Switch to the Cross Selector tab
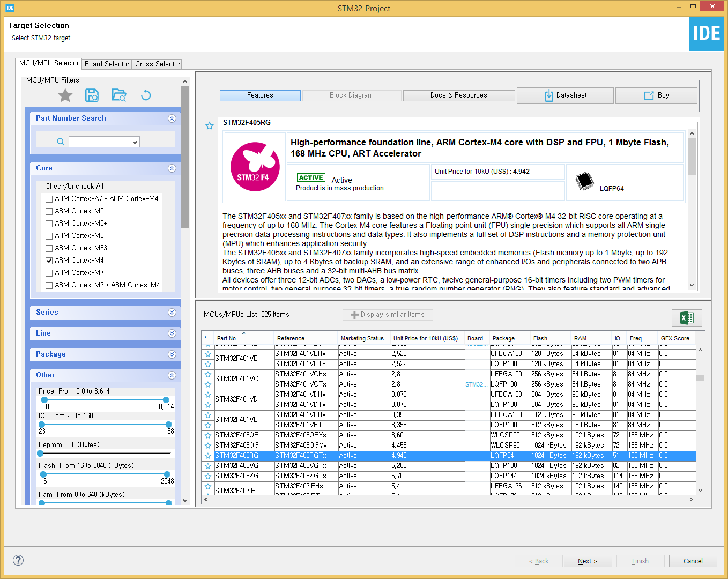Screen dimensions: 728x579 tap(158, 64)
